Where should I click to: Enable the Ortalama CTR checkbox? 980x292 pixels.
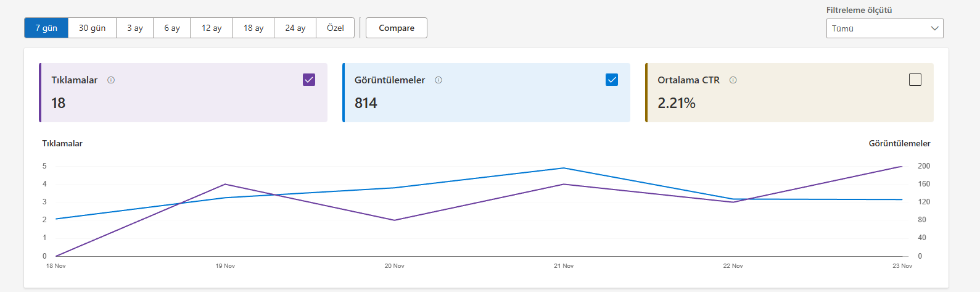coord(915,80)
